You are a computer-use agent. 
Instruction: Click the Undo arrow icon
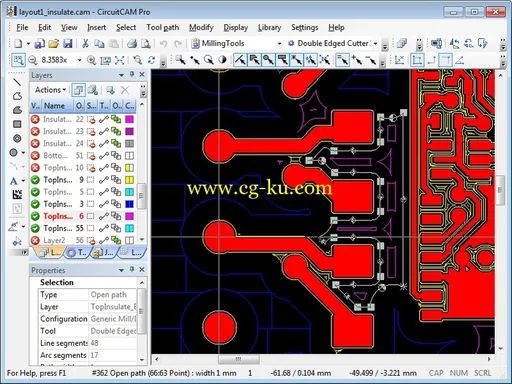pyautogui.click(x=163, y=44)
